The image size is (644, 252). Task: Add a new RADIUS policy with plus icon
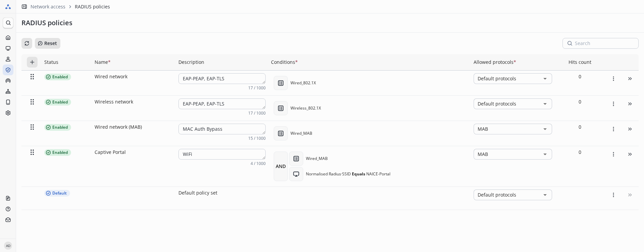pos(32,62)
